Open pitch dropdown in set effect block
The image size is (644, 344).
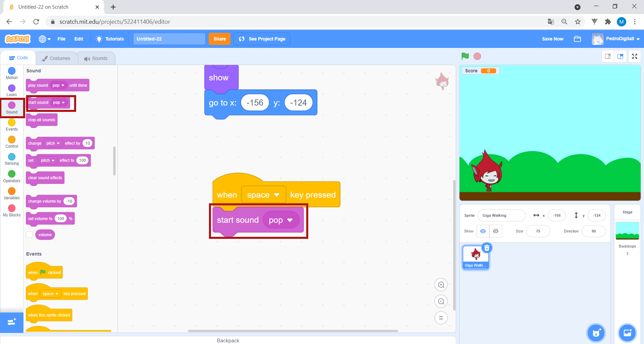click(48, 160)
